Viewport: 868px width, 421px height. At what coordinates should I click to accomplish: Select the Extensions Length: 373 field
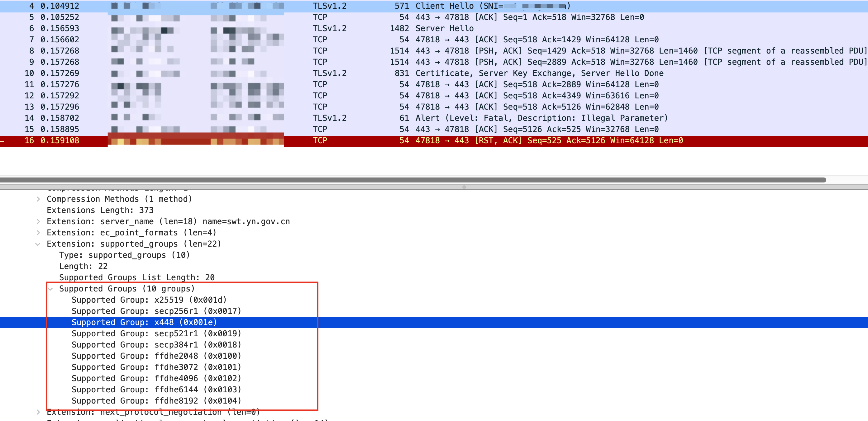pos(100,210)
